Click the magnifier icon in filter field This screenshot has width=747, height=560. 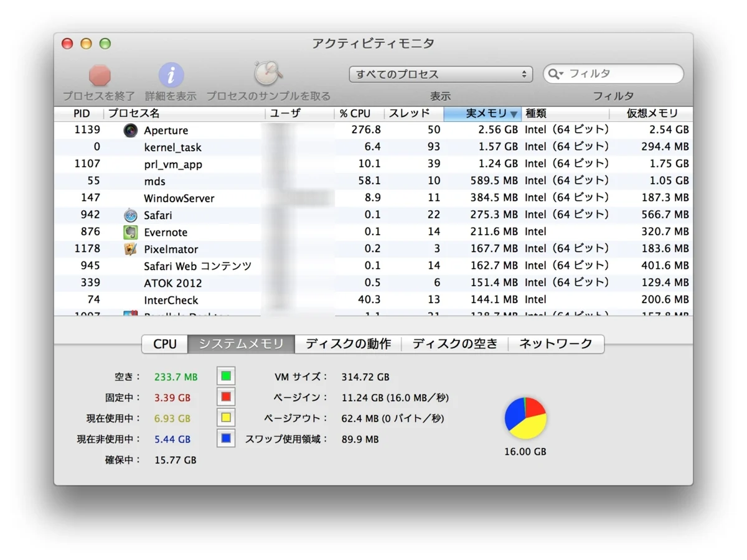pyautogui.click(x=554, y=74)
